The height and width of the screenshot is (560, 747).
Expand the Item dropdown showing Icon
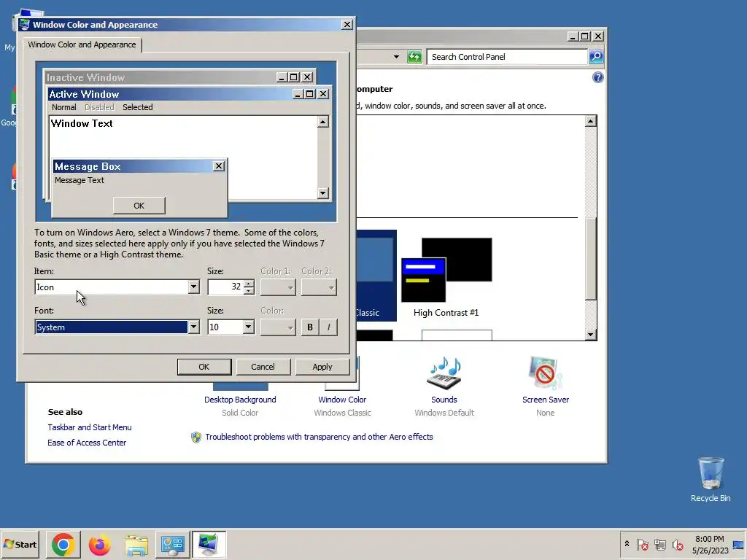(x=193, y=287)
